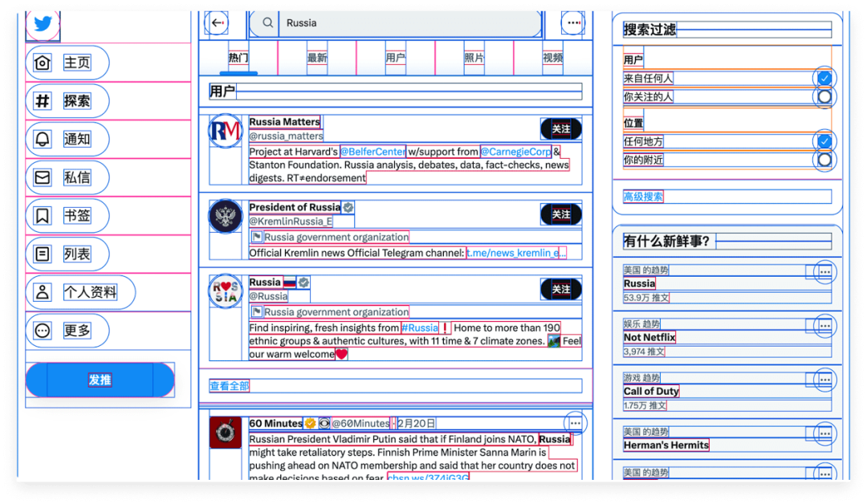Image resolution: width=867 pixels, height=504 pixels.
Task: Follow the Russia Matters account
Action: point(561,129)
